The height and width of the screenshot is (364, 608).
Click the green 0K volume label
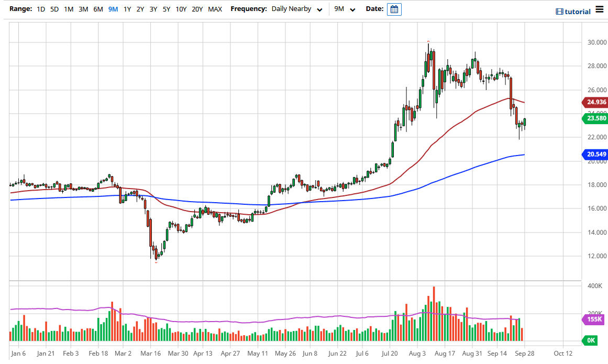pos(590,340)
